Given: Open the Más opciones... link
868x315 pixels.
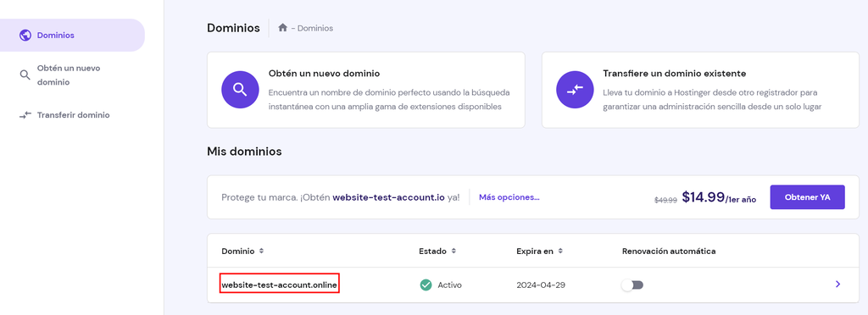Looking at the screenshot, I should 509,197.
